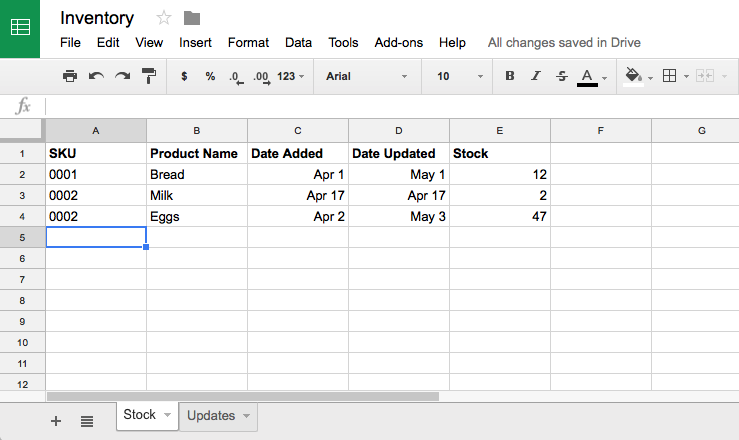Decrease decimal places
Viewport: 739px width, 440px height.
pyautogui.click(x=235, y=76)
